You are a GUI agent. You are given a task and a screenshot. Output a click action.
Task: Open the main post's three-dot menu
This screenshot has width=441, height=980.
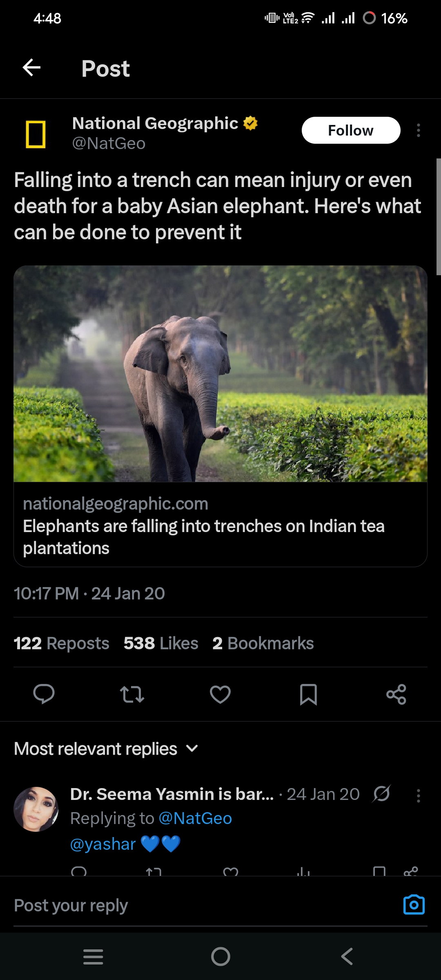418,131
